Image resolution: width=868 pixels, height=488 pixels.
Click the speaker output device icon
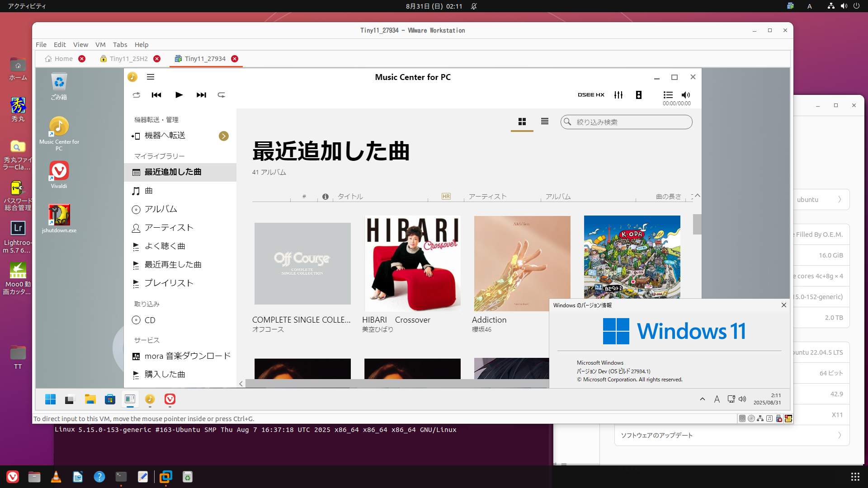point(638,95)
